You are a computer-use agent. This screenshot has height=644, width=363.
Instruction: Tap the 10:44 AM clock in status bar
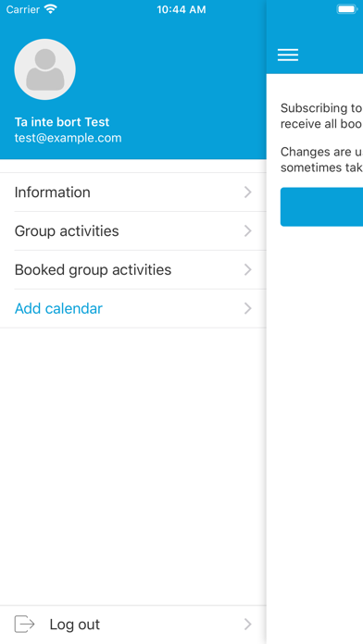(x=181, y=9)
